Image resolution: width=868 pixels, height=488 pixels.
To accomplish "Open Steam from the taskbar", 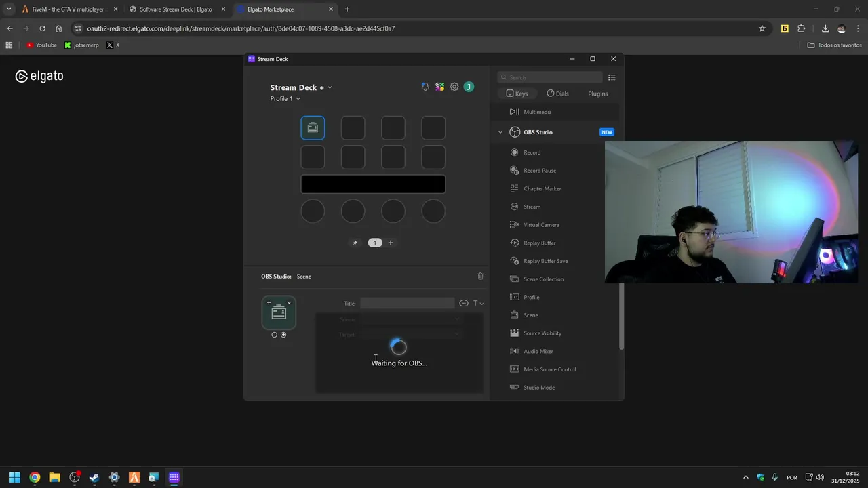I will (x=94, y=477).
